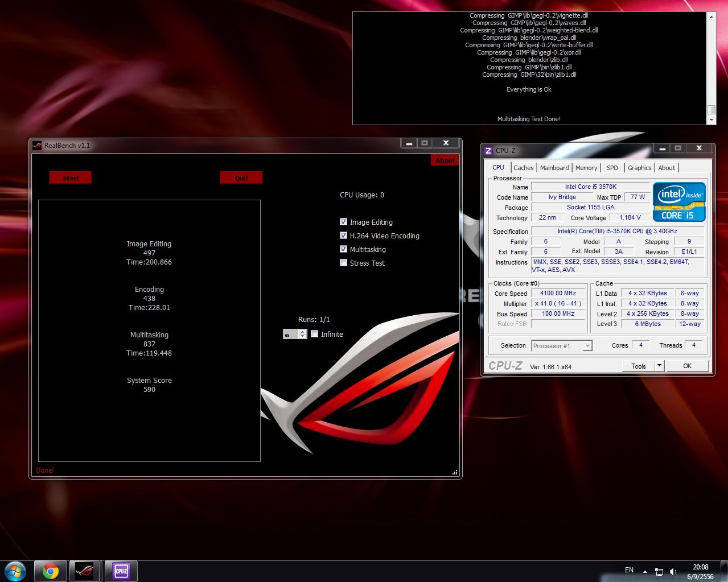The height and width of the screenshot is (582, 728).
Task: Minimize the CPU-Z window
Action: click(x=661, y=148)
